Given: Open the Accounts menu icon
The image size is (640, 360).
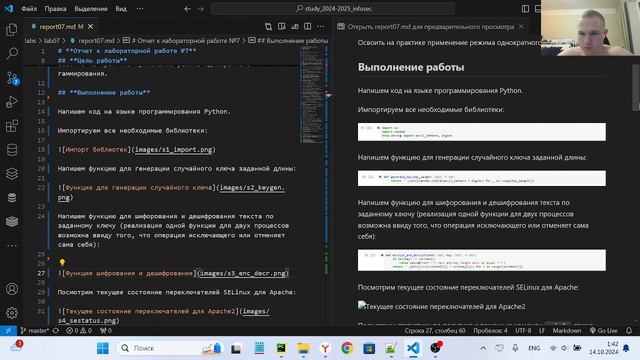Looking at the screenshot, I should pos(12,289).
